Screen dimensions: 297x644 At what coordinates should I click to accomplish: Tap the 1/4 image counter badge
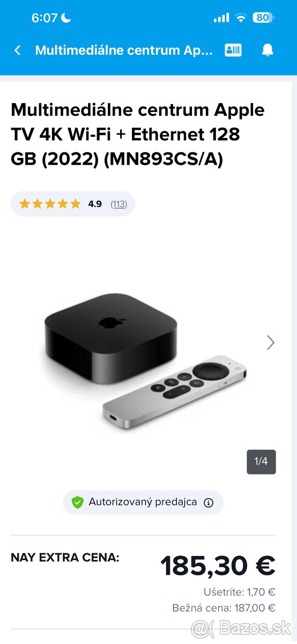coord(261,462)
